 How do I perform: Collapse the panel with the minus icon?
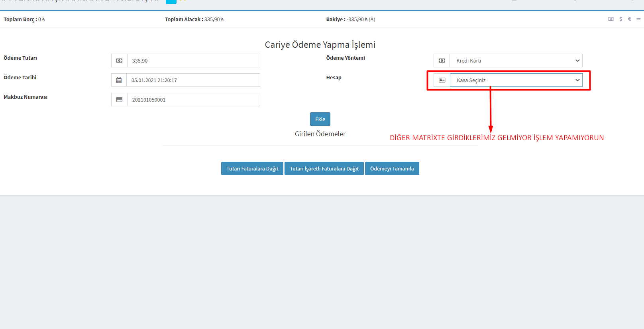point(638,19)
